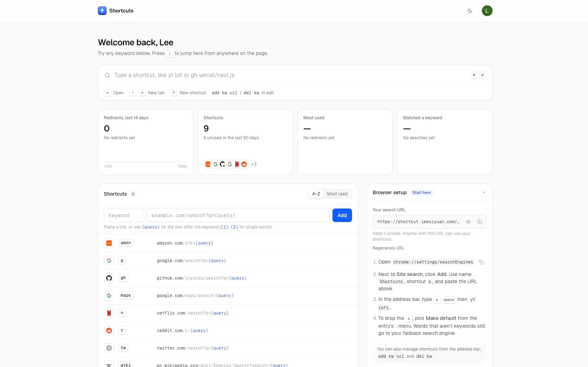Click the tw keyword tag
The width and height of the screenshot is (588, 367).
(x=123, y=348)
